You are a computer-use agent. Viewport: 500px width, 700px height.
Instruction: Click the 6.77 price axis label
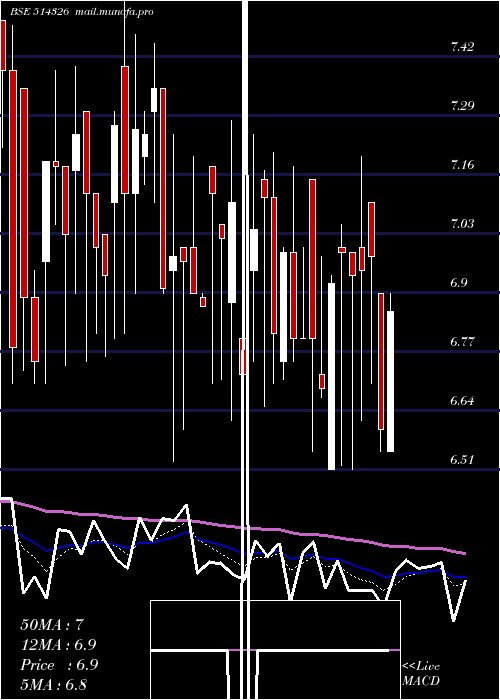[x=462, y=342]
